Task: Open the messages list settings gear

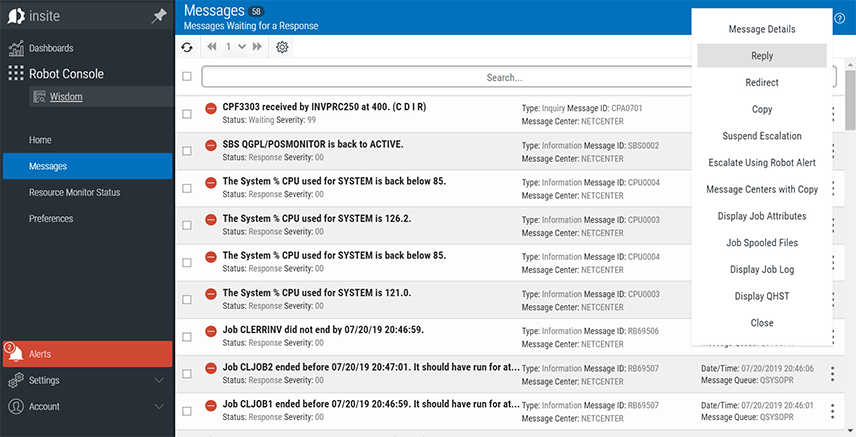Action: (282, 47)
